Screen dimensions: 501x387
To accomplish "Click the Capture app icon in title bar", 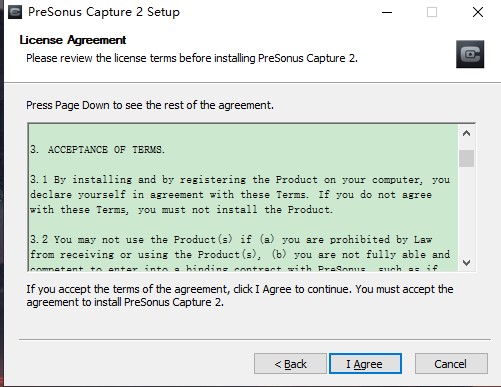I will pyautogui.click(x=15, y=12).
